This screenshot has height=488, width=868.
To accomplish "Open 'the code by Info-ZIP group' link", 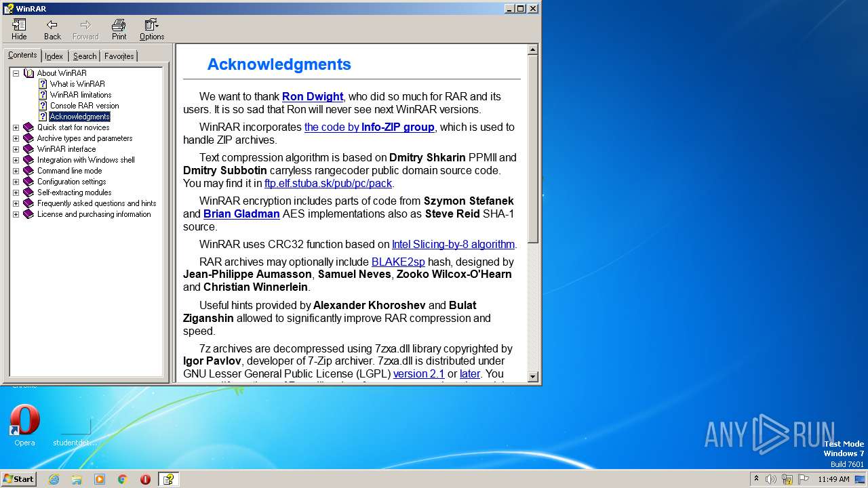I will pos(370,127).
